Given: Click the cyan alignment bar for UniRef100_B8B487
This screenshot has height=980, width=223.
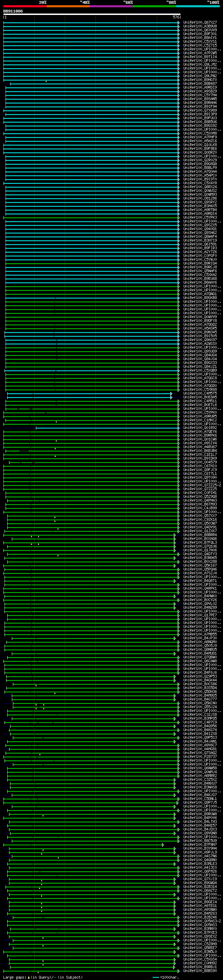Looking at the screenshot, I should coord(94,84).
